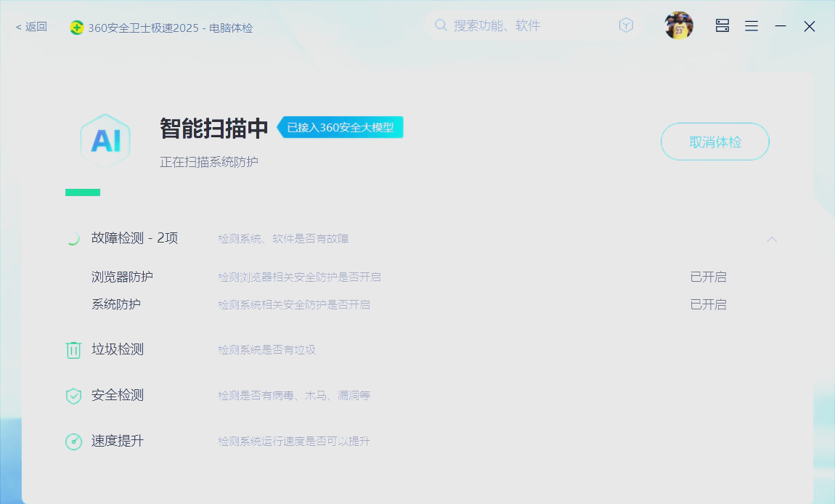Click description 检测系统、软件是否有故障
Viewport: 835px width, 504px height.
click(283, 239)
